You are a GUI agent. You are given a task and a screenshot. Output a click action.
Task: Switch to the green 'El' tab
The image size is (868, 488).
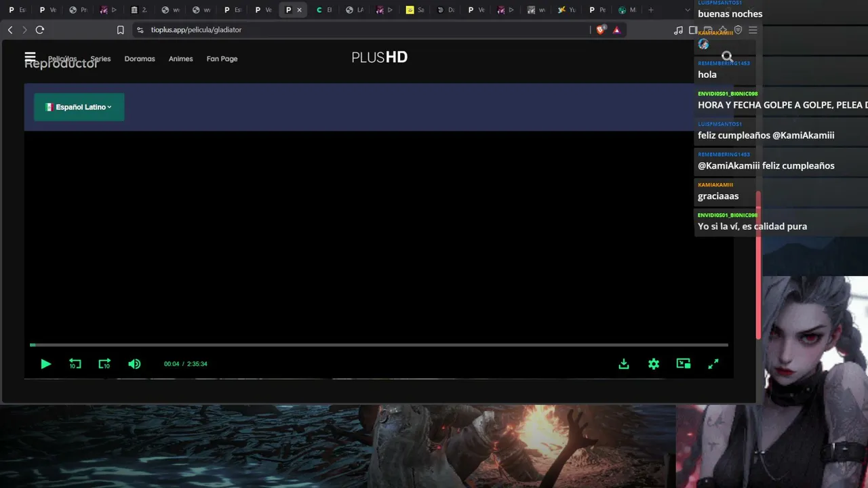(x=325, y=10)
